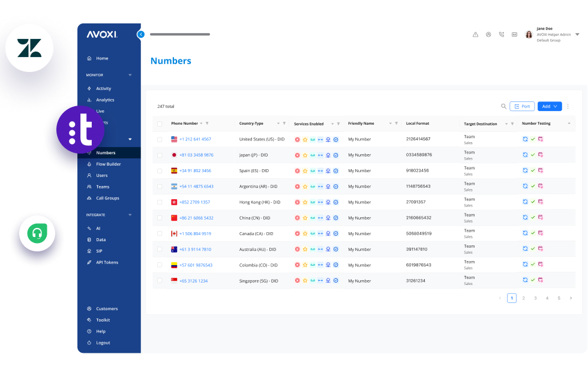Open the alerts warning icon in header
Image resolution: width=588 pixels, height=390 pixels.
click(475, 35)
